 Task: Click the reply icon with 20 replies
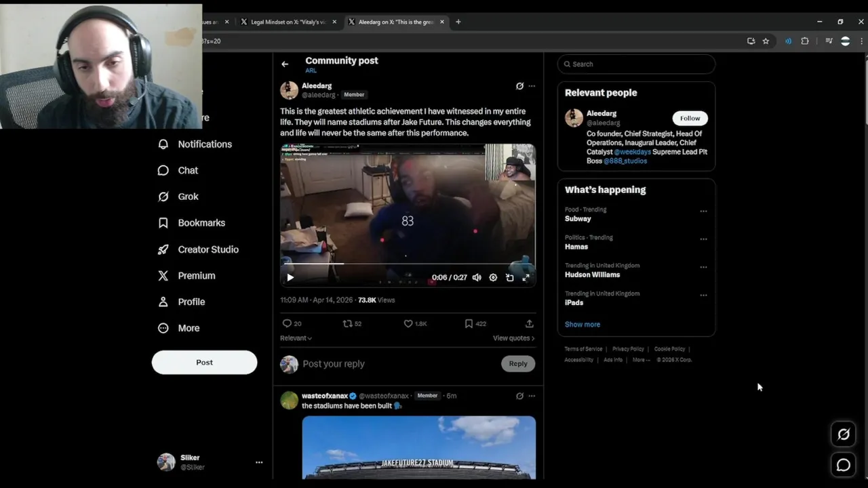(287, 323)
